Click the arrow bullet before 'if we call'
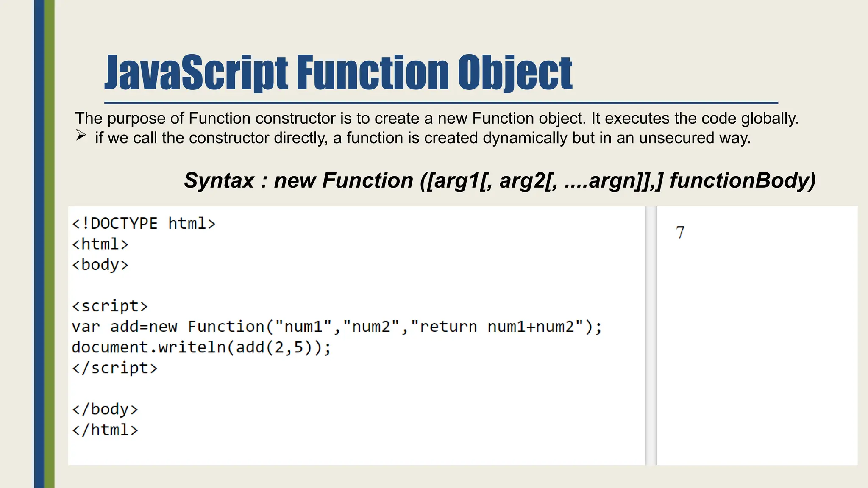This screenshot has height=488, width=868. click(81, 136)
